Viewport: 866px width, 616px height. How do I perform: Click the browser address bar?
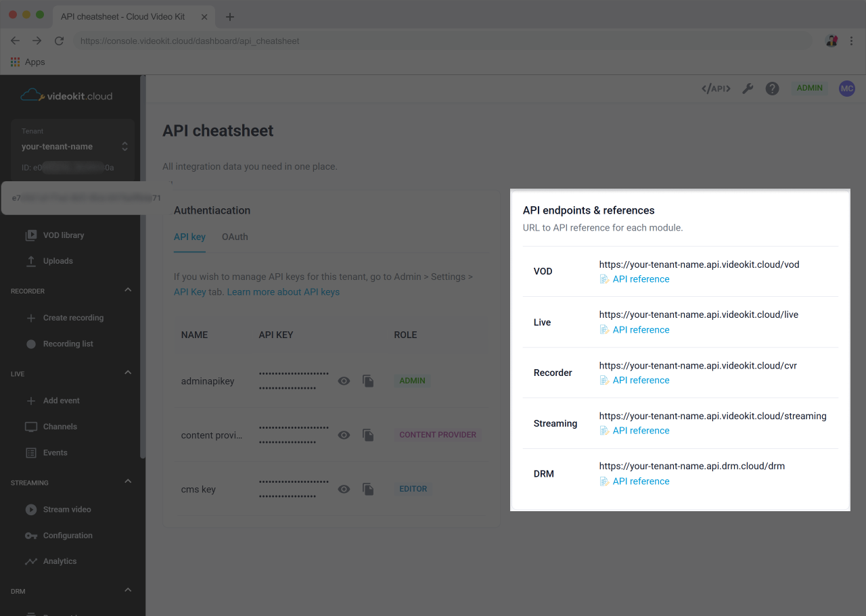point(443,41)
